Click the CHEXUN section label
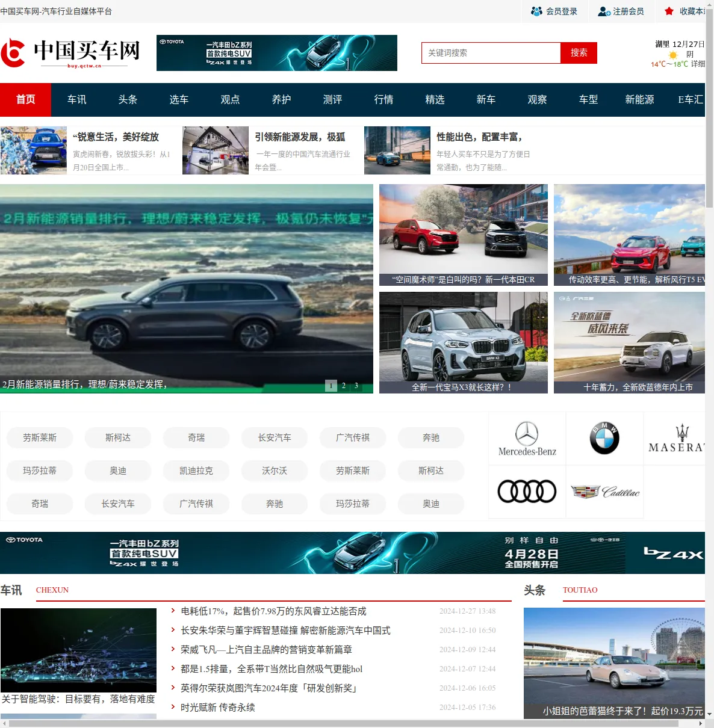Screen dimensions: 714x728 tap(52, 590)
